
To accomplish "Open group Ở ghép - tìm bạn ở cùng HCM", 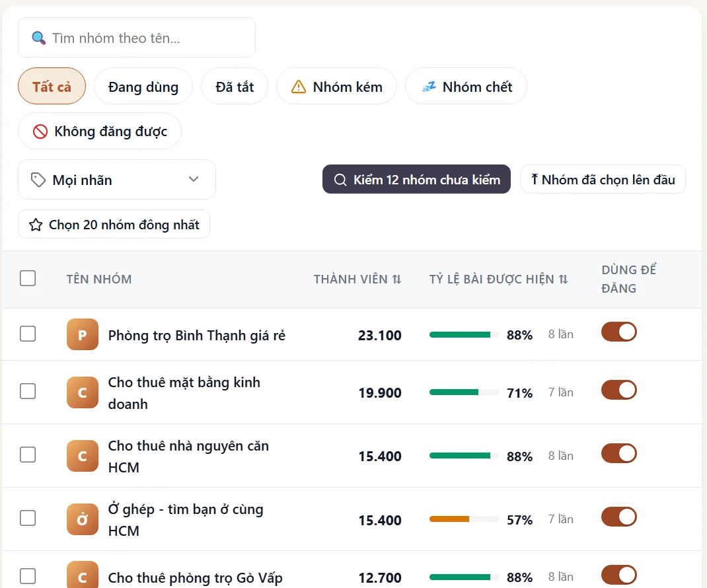I will coord(186,520).
